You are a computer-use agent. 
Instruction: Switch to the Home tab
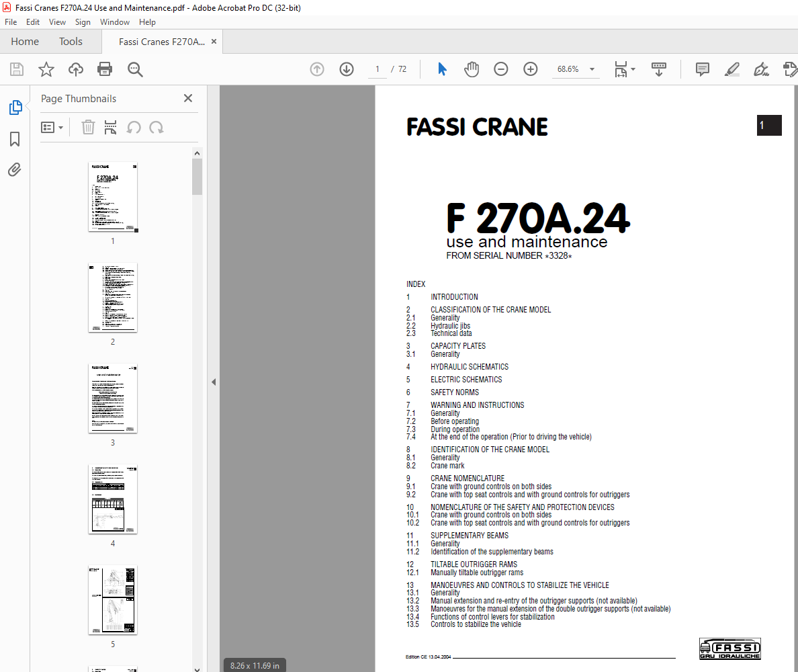(25, 41)
